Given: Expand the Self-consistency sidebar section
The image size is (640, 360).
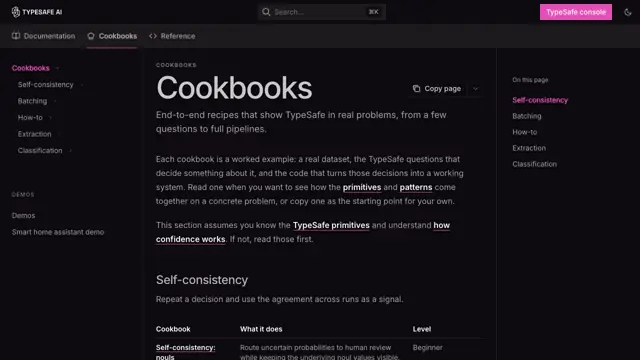Looking at the screenshot, I should point(82,85).
